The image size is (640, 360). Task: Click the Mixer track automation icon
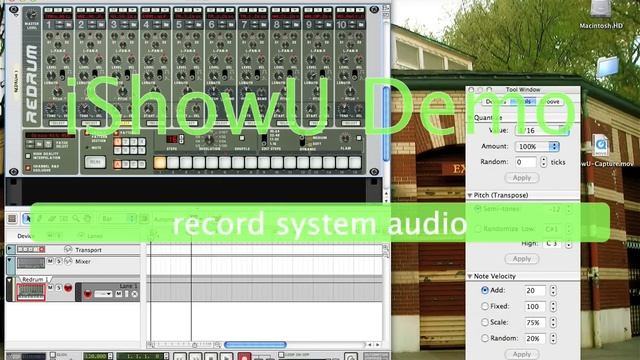pyautogui.click(x=68, y=261)
